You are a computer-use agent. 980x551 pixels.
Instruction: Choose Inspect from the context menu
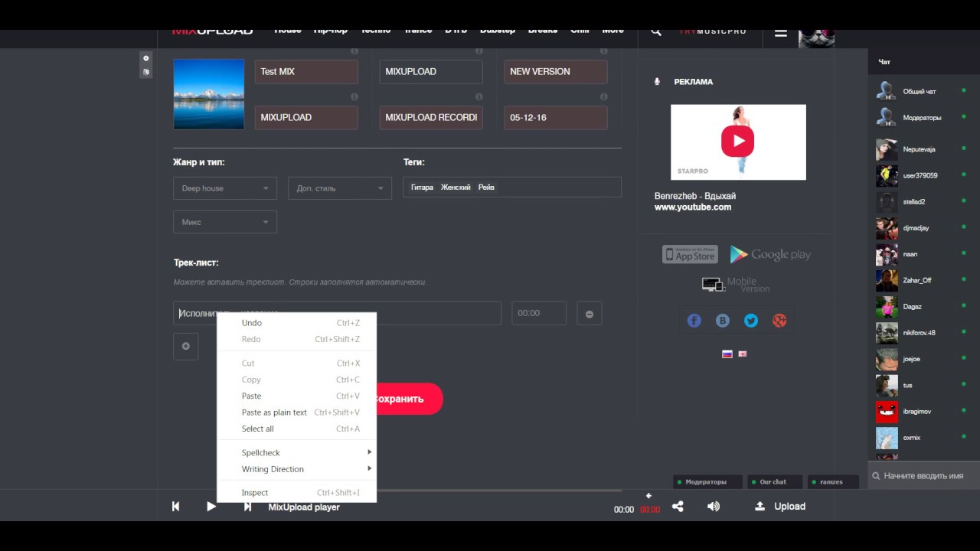[x=297, y=493]
